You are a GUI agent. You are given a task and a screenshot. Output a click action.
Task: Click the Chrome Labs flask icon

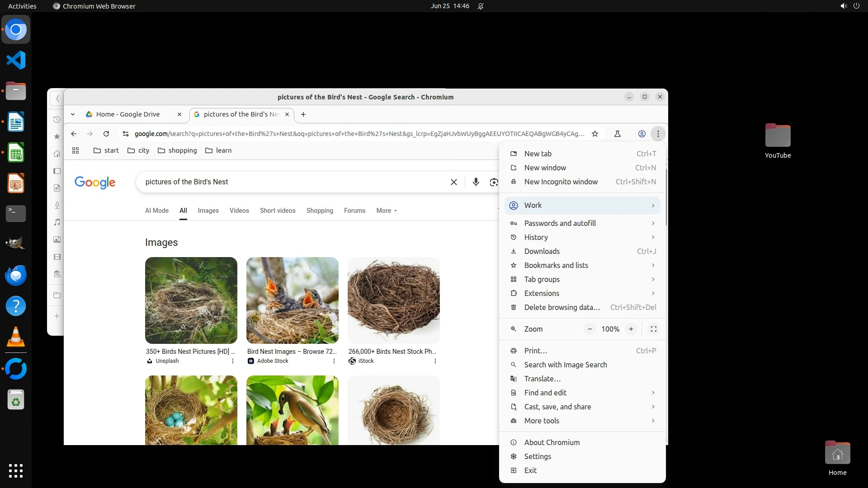[x=618, y=134]
